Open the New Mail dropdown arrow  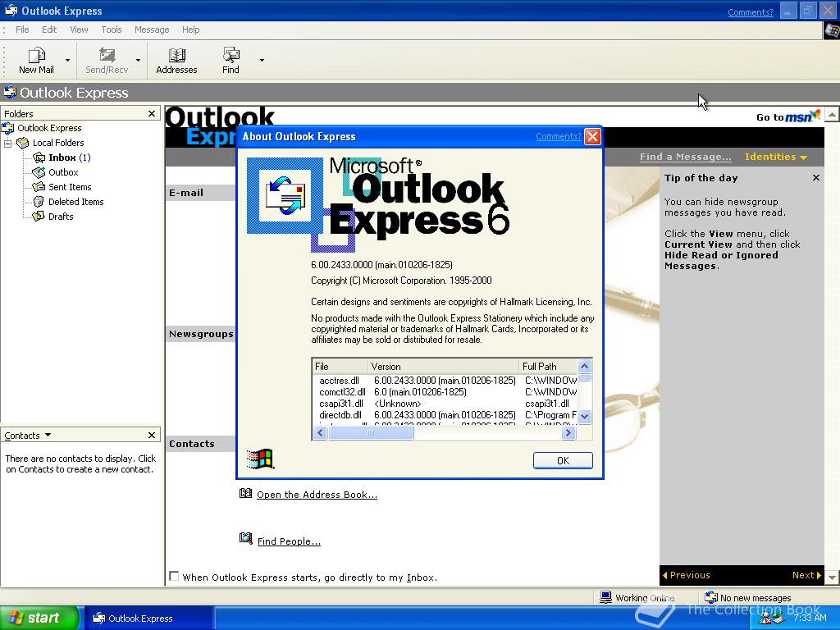[67, 61]
